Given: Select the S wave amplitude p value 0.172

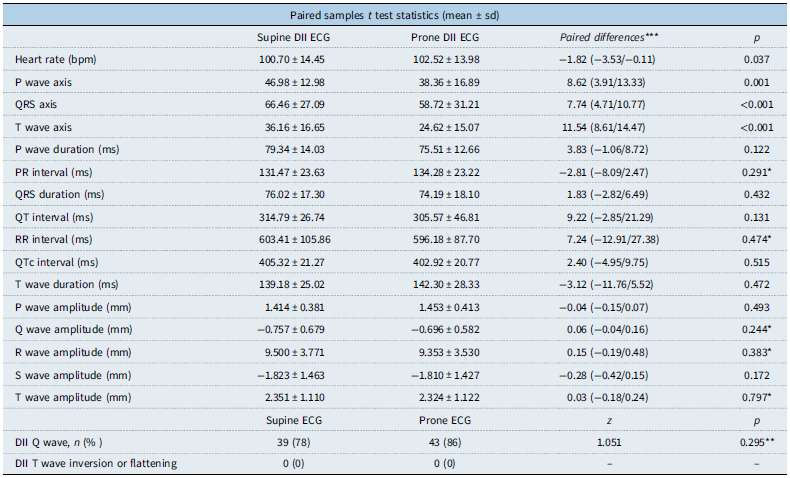Looking at the screenshot, I should tap(756, 375).
